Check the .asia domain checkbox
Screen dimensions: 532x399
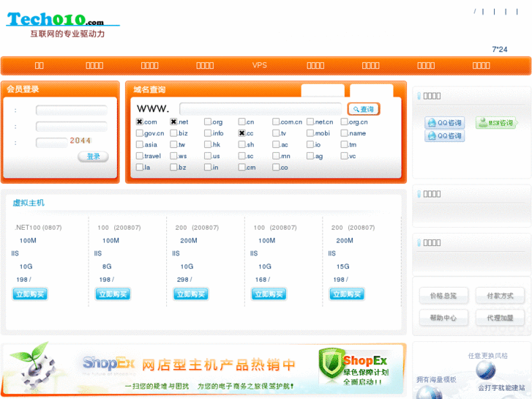coord(140,144)
